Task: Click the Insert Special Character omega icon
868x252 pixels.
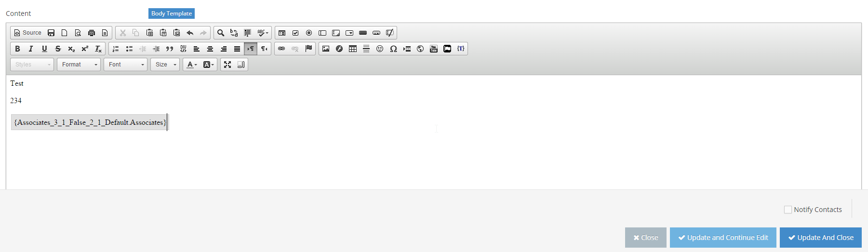Action: (393, 49)
